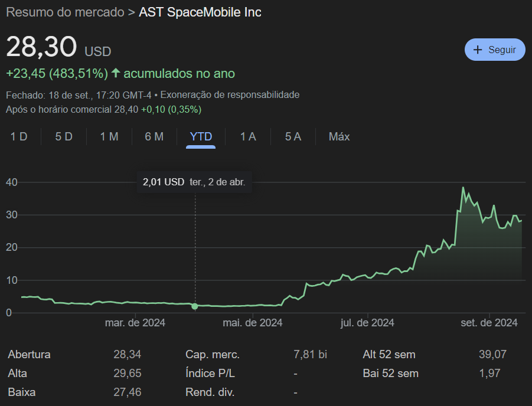
Task: Click the jul. de 2024 axis label
Action: click(x=367, y=323)
